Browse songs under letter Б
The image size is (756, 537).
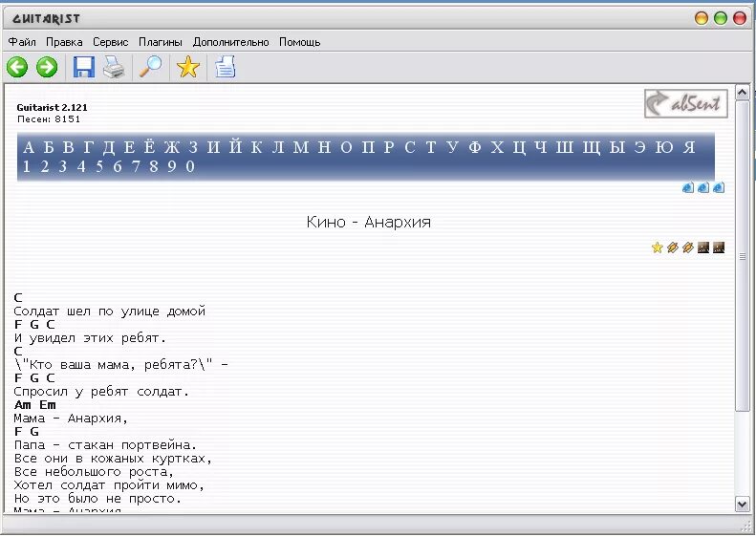click(49, 147)
